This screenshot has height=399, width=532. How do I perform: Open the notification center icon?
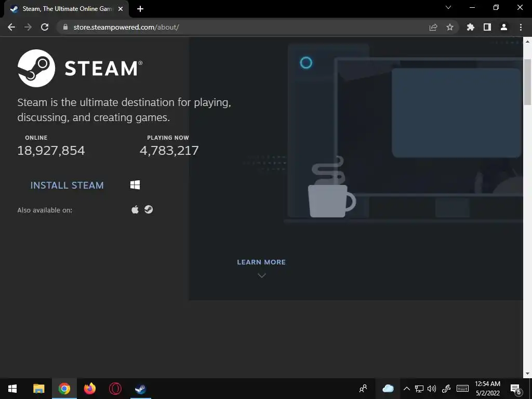tap(515, 389)
